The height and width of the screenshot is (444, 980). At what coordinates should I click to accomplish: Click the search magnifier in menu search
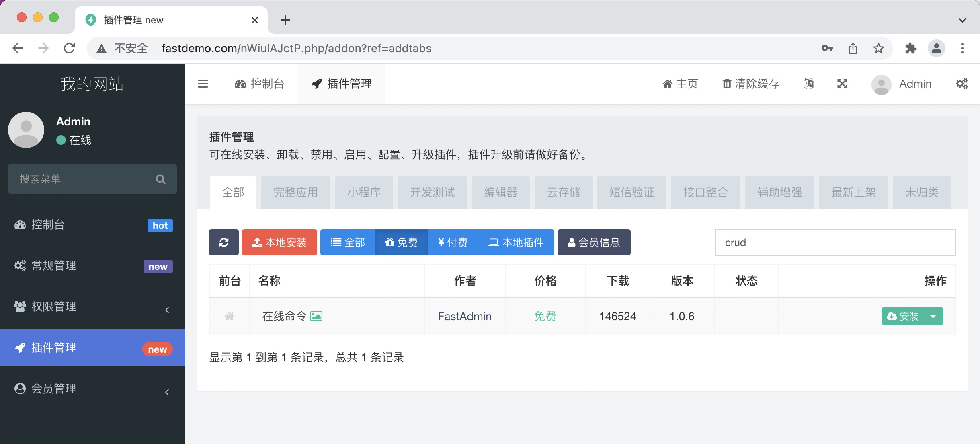pyautogui.click(x=161, y=179)
